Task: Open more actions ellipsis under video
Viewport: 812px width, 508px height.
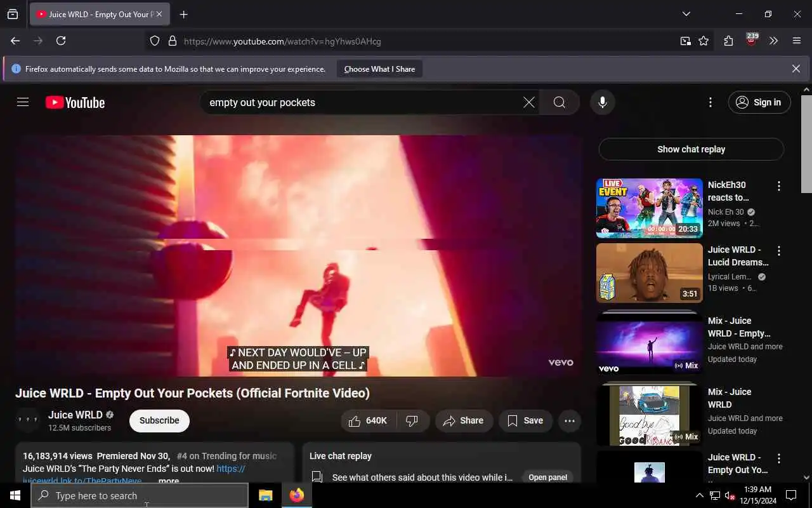Action: [x=569, y=420]
